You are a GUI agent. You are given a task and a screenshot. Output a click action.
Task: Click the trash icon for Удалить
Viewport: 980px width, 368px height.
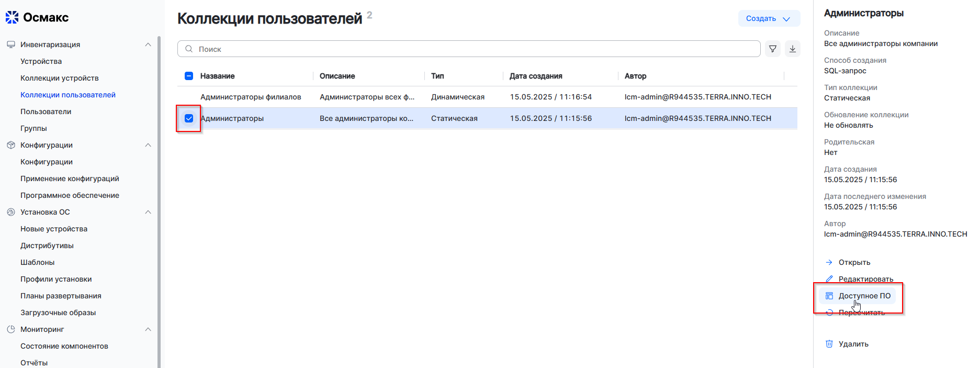(829, 344)
